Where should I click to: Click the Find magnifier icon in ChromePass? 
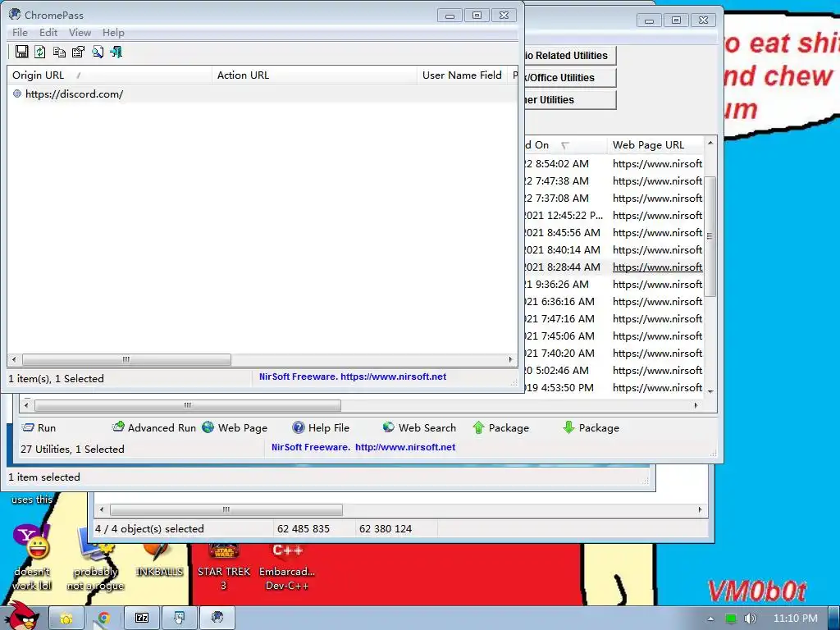[x=98, y=52]
